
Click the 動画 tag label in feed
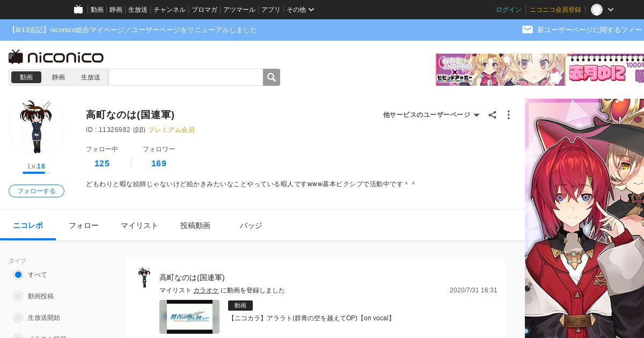pos(240,305)
